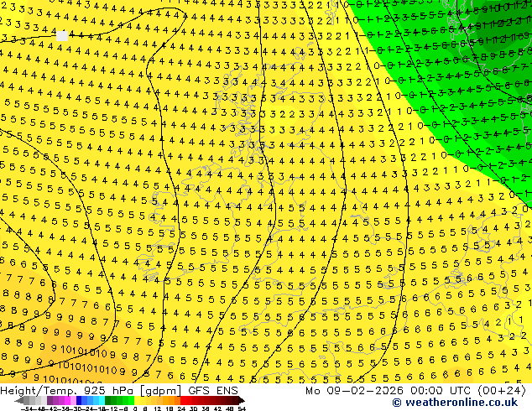
Task: Click the 'Height/Temp. 925 hPa [gdpm]' title text
Action: coord(91,391)
